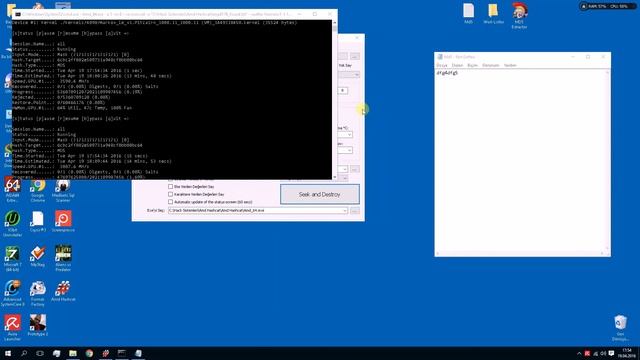
Task: Select the Aliens vs Predator desktop icon
Action: pos(63,258)
